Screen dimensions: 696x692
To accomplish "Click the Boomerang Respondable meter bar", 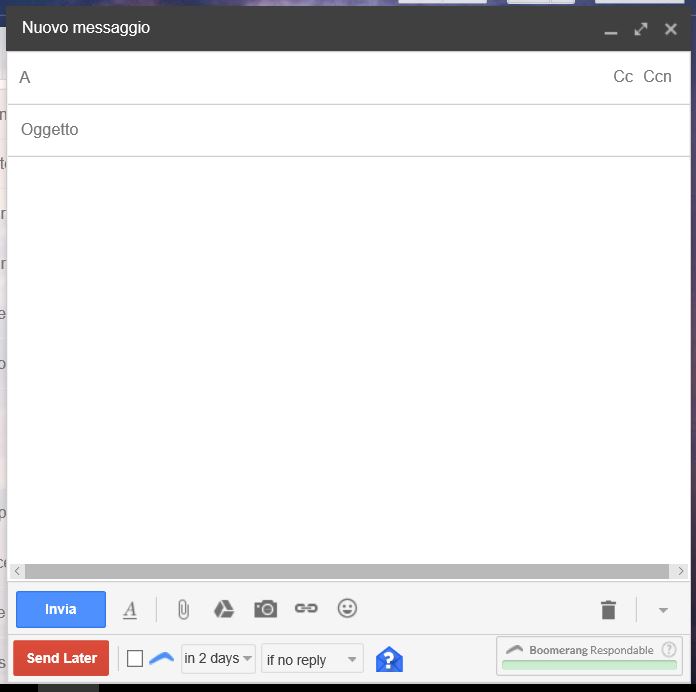I will (x=589, y=664).
